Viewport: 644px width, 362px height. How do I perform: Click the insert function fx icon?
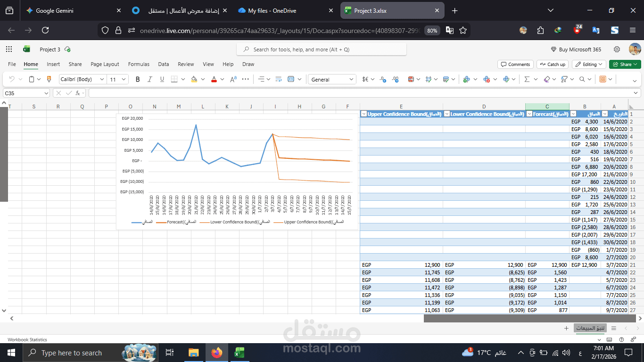78,93
